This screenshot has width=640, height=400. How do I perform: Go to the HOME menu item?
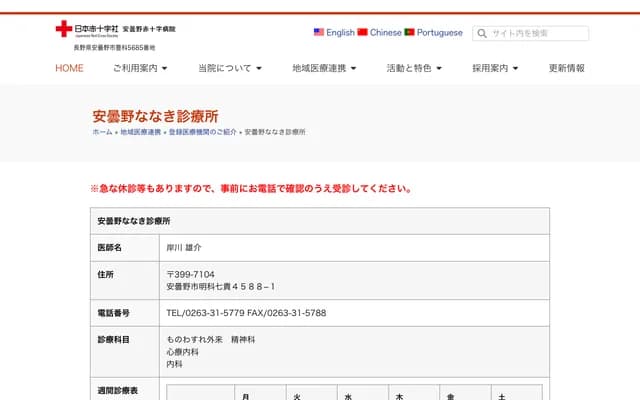(x=69, y=69)
